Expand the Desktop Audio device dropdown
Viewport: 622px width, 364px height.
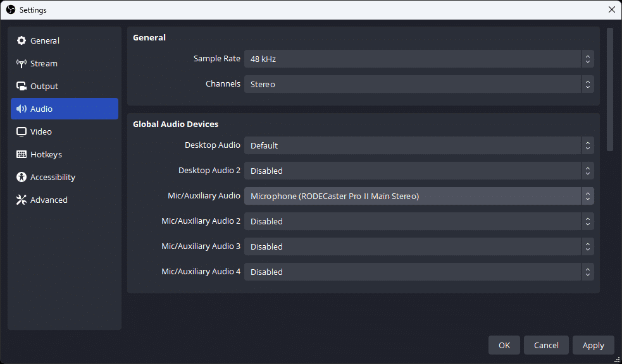(418, 145)
